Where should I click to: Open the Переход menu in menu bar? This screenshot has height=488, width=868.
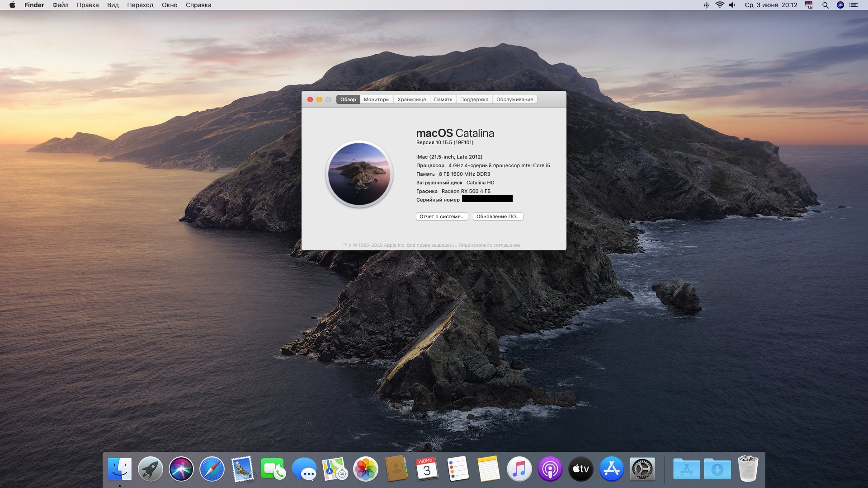click(140, 5)
